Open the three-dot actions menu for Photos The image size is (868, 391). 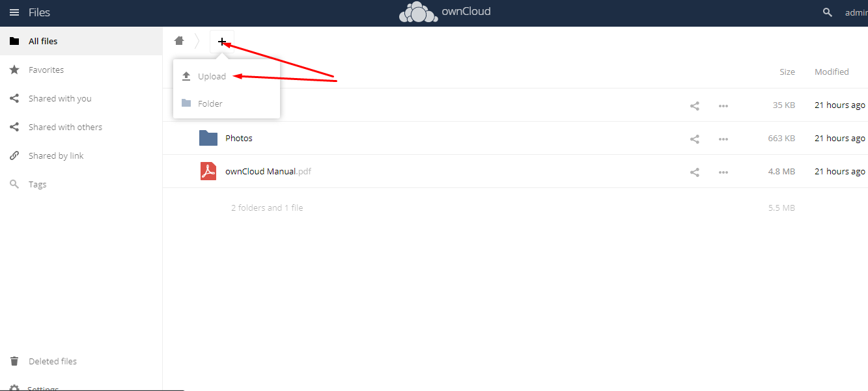click(723, 138)
